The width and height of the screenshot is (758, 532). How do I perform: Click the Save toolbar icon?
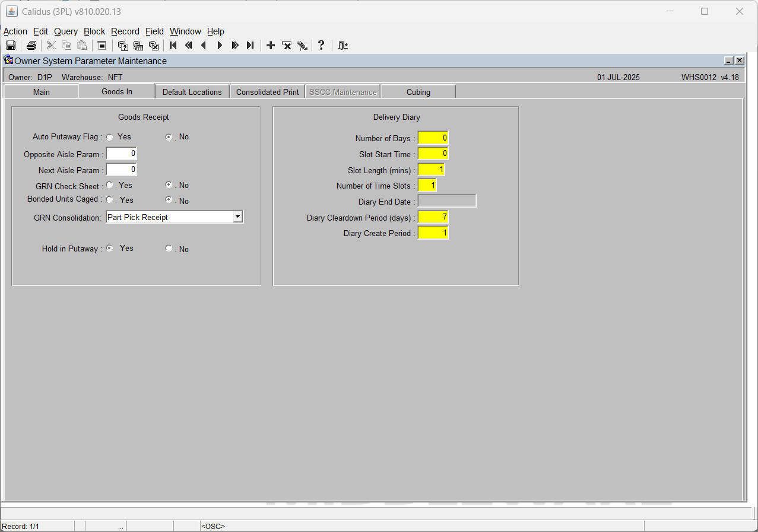pyautogui.click(x=11, y=45)
